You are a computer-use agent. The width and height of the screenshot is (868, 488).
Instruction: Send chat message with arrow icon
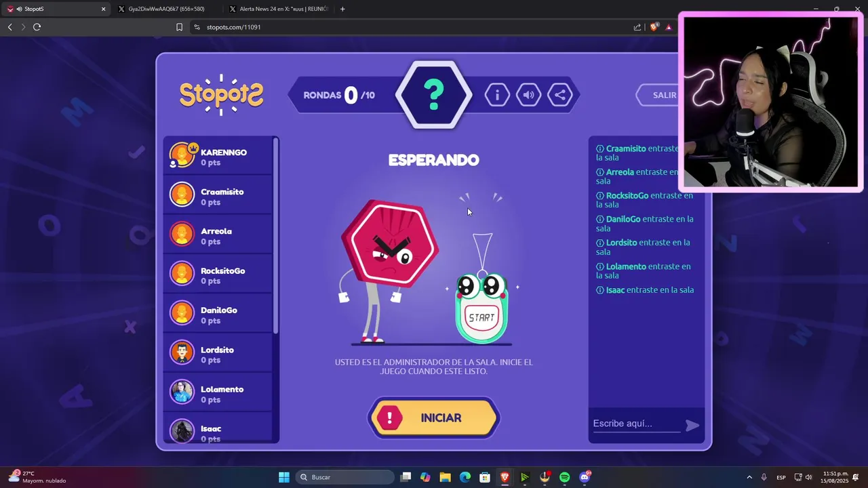click(x=692, y=425)
